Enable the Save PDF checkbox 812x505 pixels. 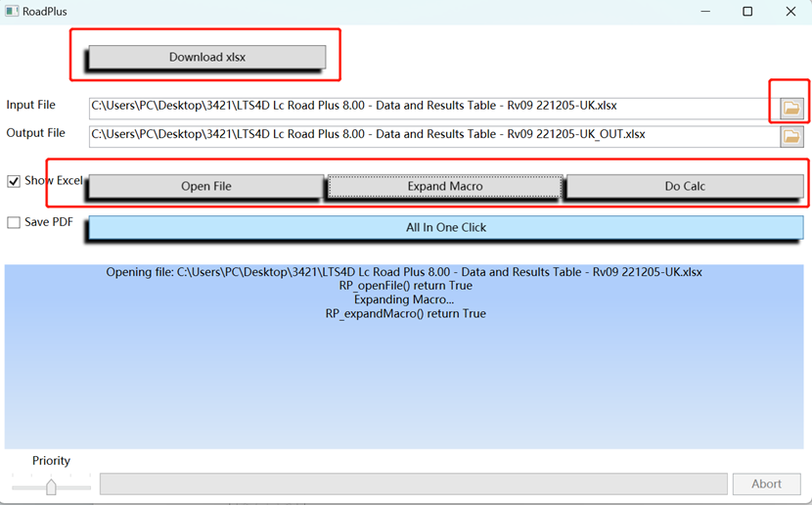point(14,222)
